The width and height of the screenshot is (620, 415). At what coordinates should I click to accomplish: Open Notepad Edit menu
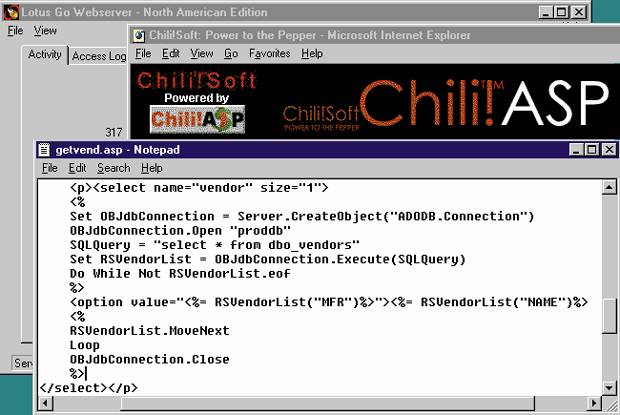77,168
